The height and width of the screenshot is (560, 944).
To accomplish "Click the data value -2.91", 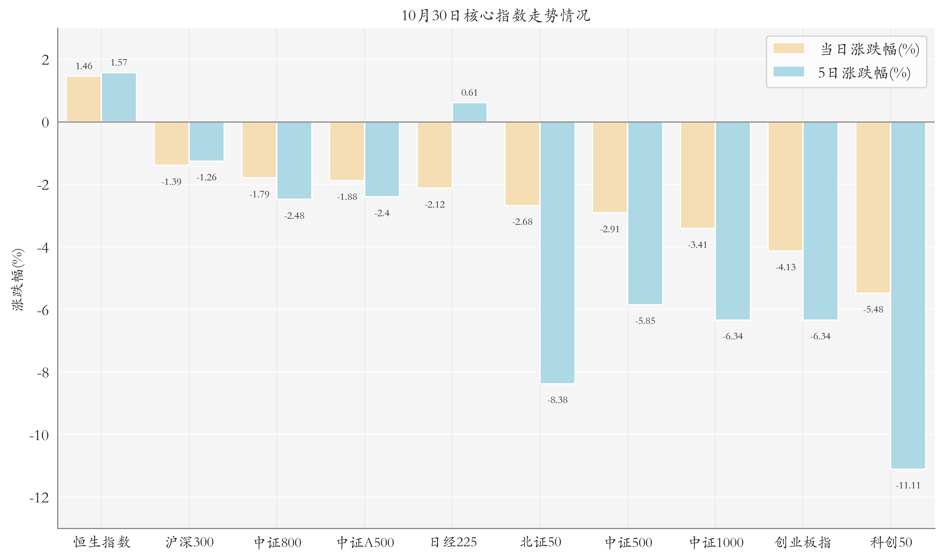I will coord(610,229).
